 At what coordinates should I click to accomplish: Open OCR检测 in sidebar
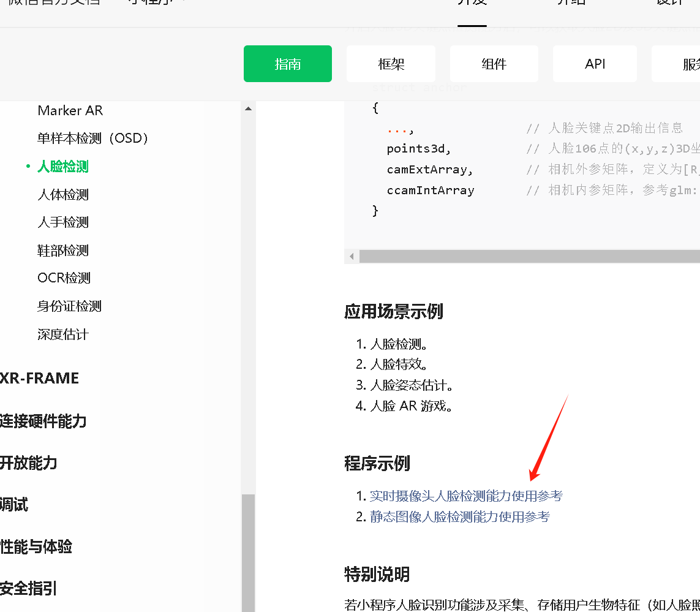(x=64, y=278)
